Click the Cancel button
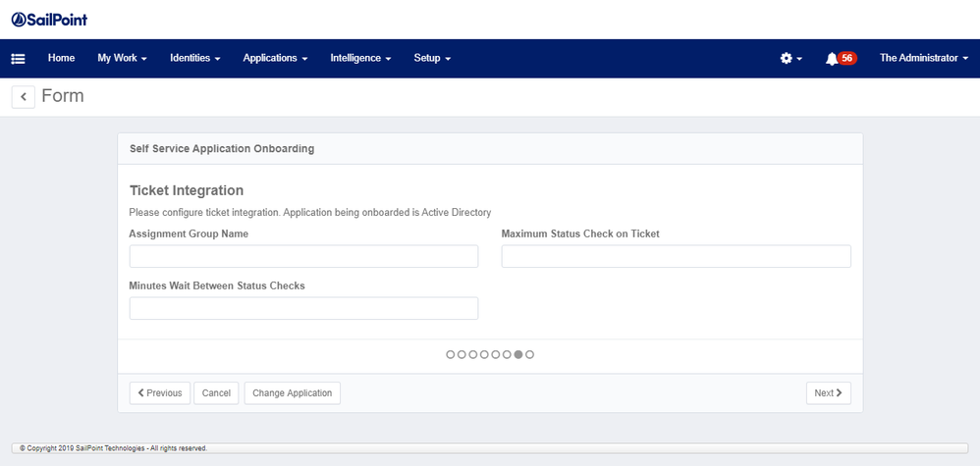Viewport: 980px width, 466px height. pyautogui.click(x=216, y=393)
